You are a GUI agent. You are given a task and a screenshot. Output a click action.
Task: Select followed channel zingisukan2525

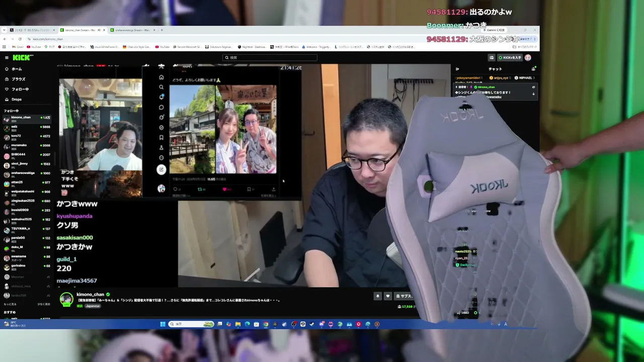tap(27, 202)
